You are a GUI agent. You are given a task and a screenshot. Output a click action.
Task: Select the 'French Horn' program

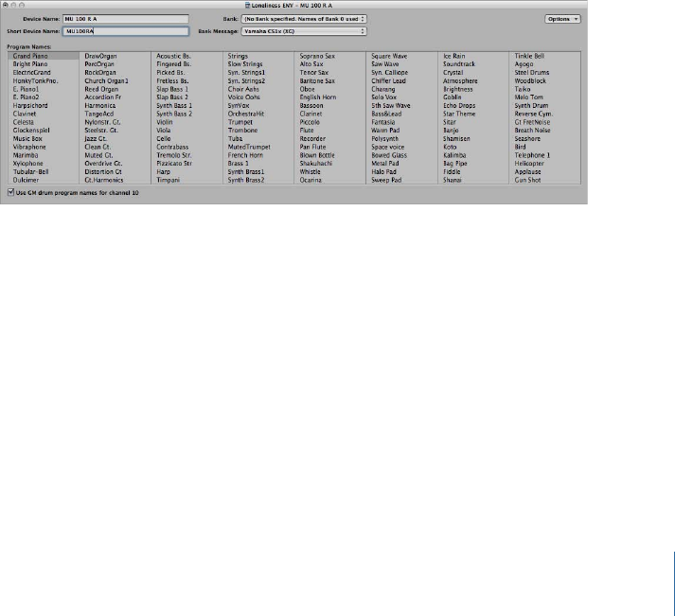coord(245,155)
